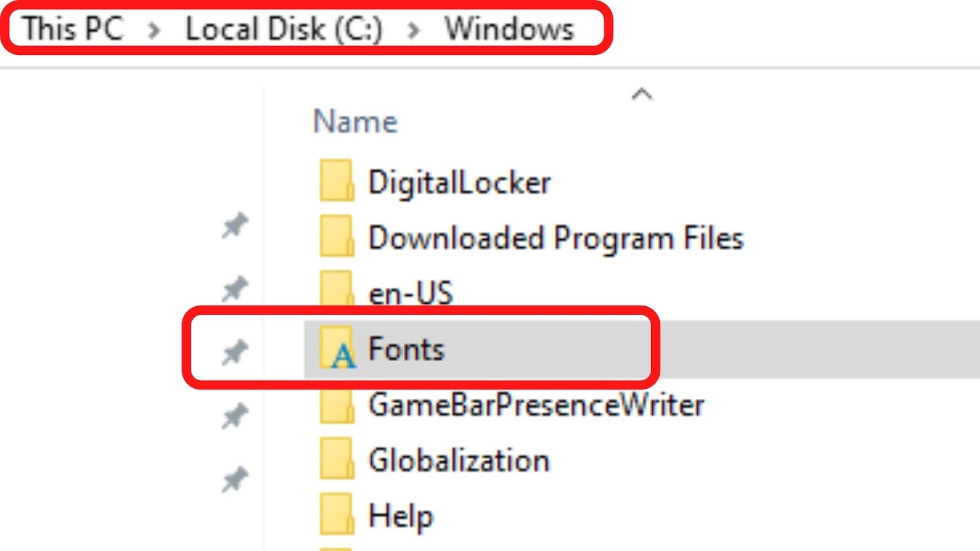The height and width of the screenshot is (551, 980).
Task: Go to This PC in address bar
Action: point(73,29)
